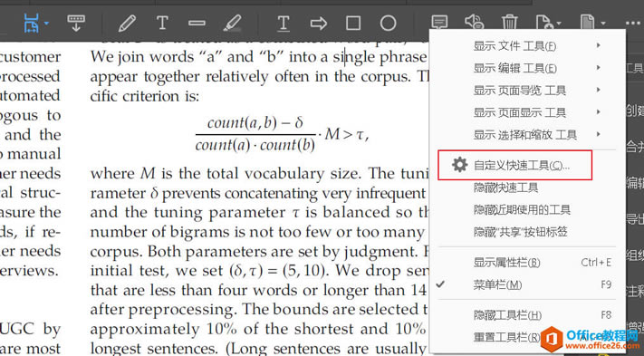Choose 重置工具栏(R) menu item
644x356 pixels.
[507, 337]
